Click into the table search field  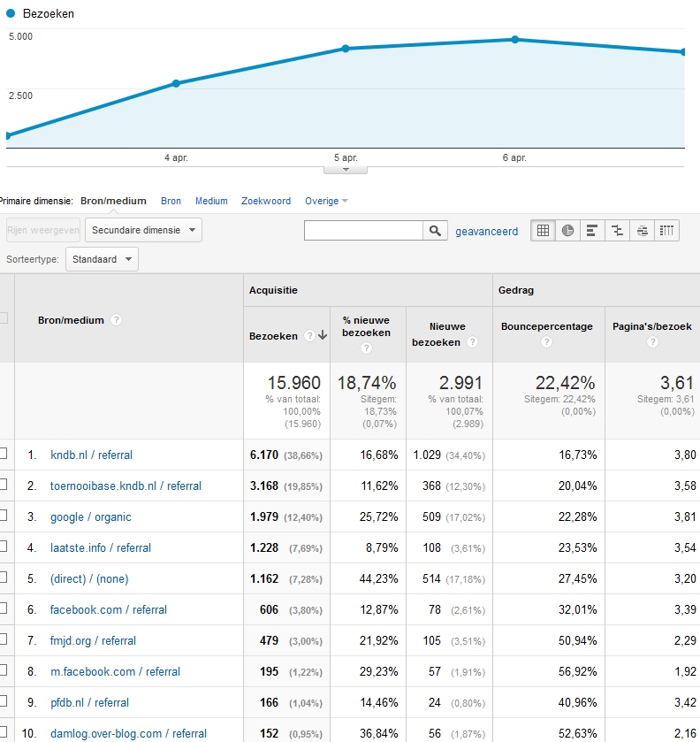click(x=363, y=231)
